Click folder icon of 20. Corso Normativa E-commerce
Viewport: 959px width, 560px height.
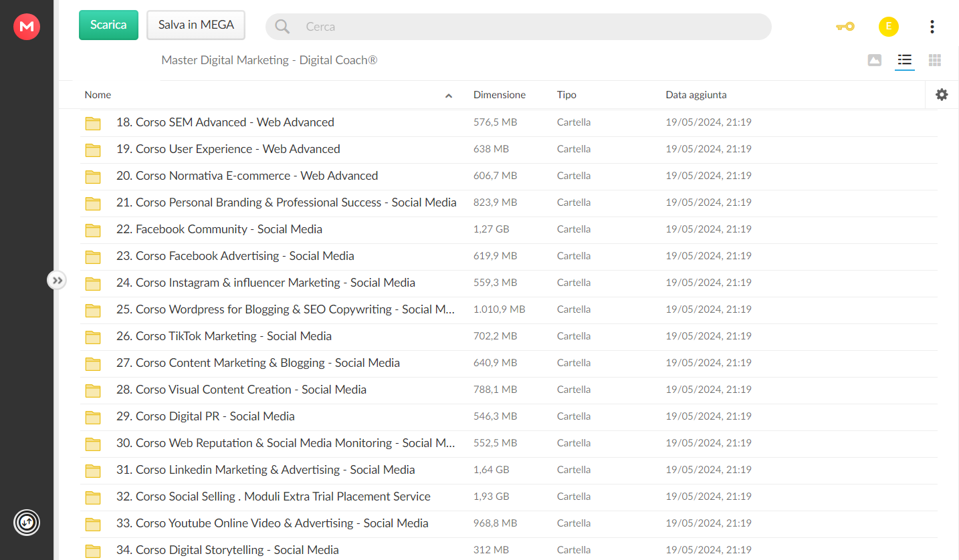[93, 176]
